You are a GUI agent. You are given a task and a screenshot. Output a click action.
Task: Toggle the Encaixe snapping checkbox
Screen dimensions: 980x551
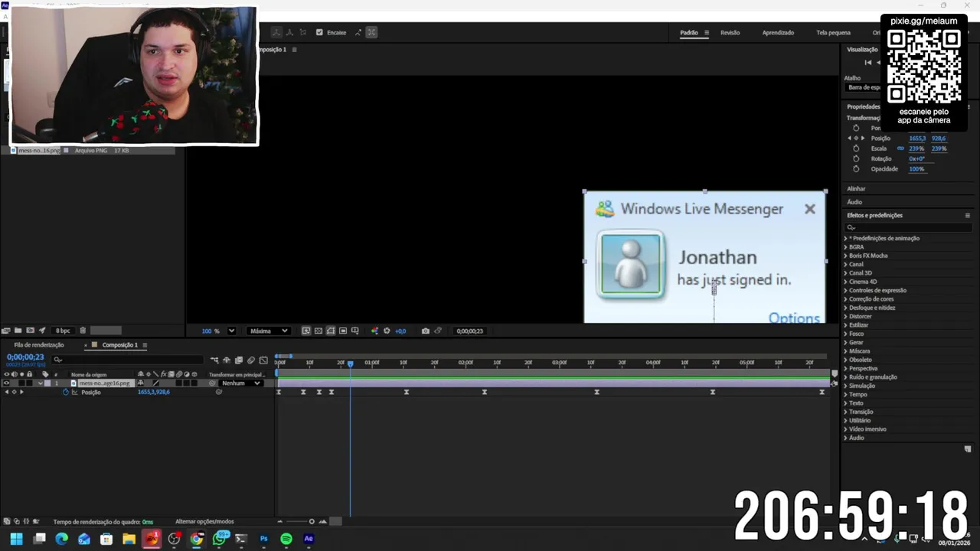click(319, 32)
